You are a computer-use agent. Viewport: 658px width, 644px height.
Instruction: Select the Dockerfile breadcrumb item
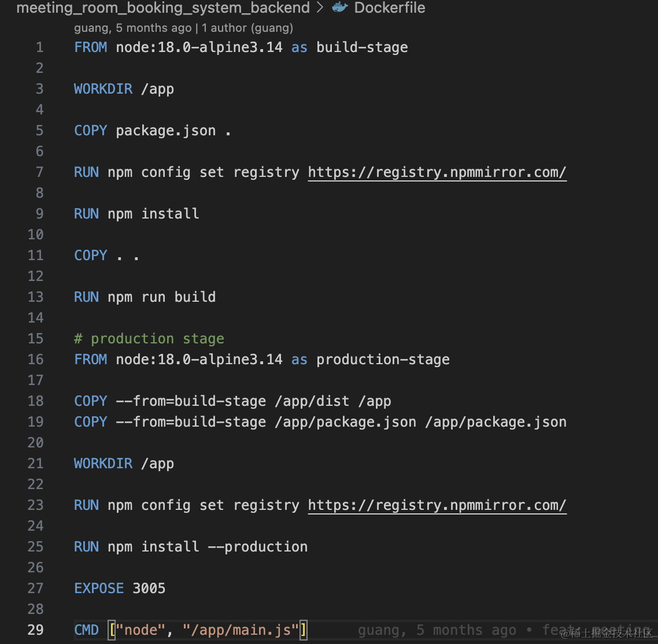[x=390, y=8]
